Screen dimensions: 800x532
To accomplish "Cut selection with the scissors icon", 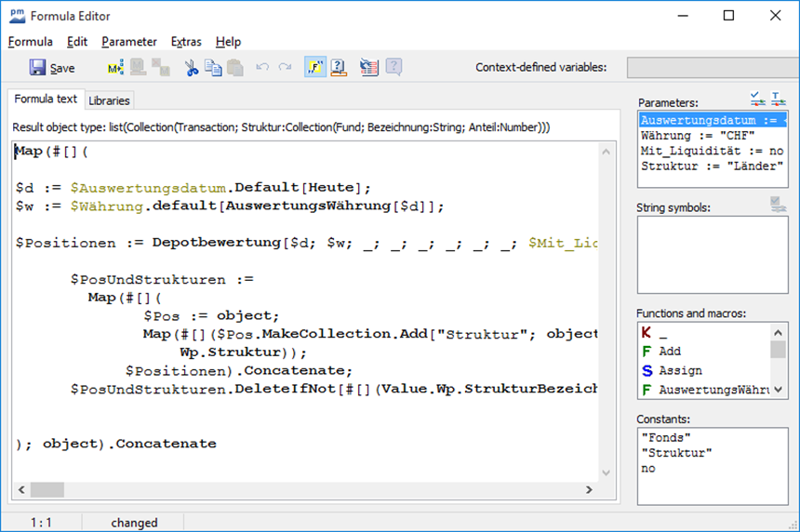I will tap(192, 68).
